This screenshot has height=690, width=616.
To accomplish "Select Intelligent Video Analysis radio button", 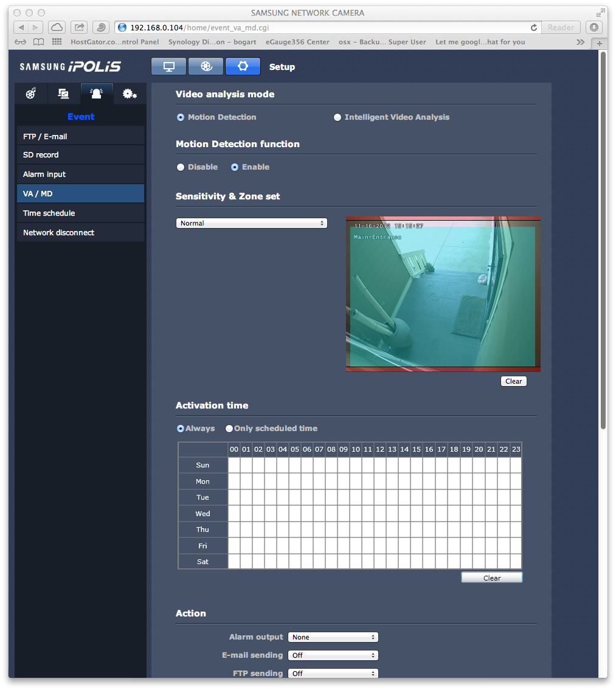I will pos(337,117).
